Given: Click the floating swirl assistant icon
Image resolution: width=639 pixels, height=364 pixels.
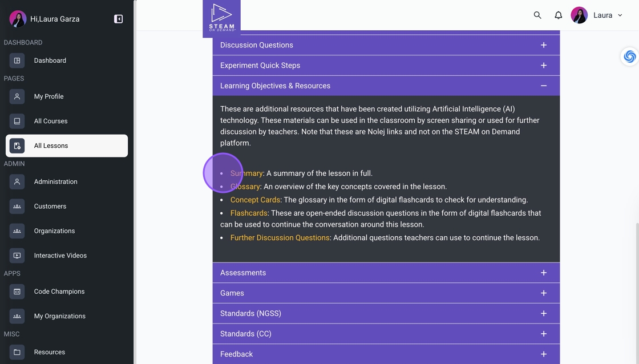Looking at the screenshot, I should 629,56.
